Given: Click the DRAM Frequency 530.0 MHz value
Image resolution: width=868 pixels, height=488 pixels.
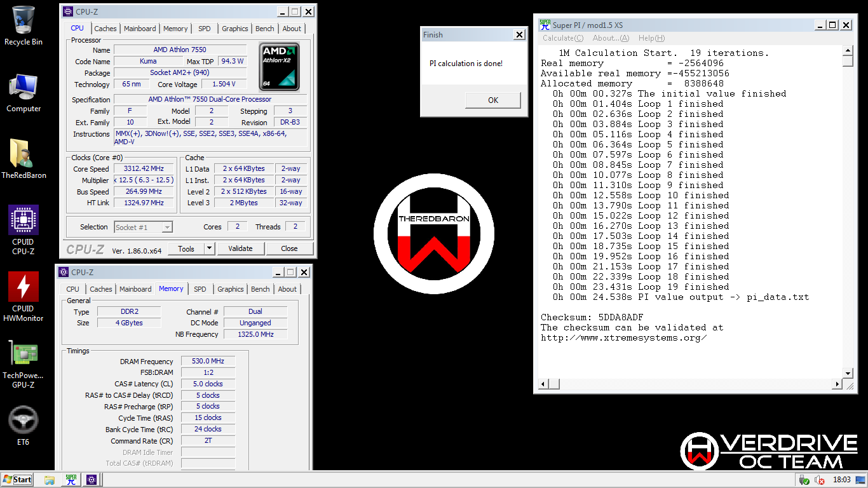Looking at the screenshot, I should (x=208, y=361).
